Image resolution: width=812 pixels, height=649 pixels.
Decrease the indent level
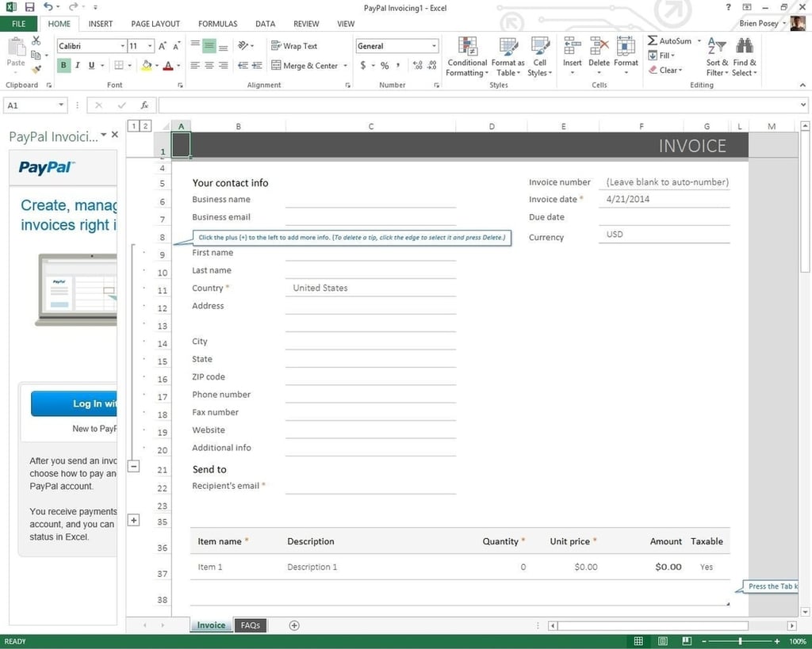(x=243, y=65)
